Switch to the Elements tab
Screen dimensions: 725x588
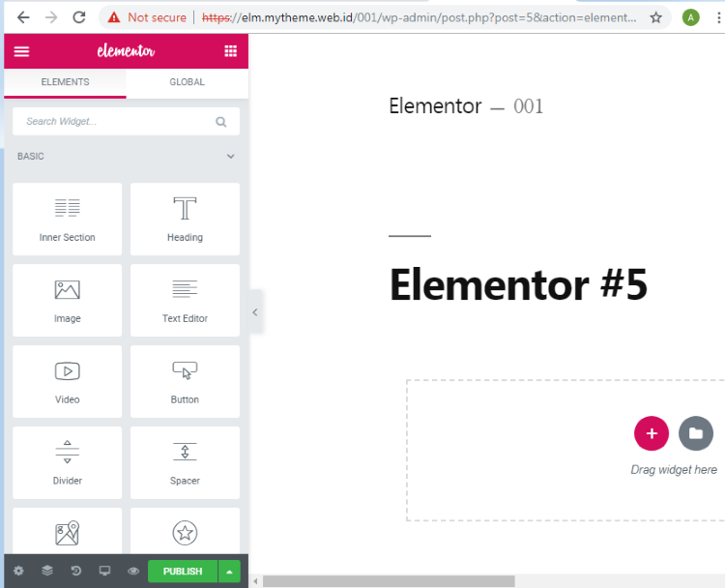coord(65,82)
